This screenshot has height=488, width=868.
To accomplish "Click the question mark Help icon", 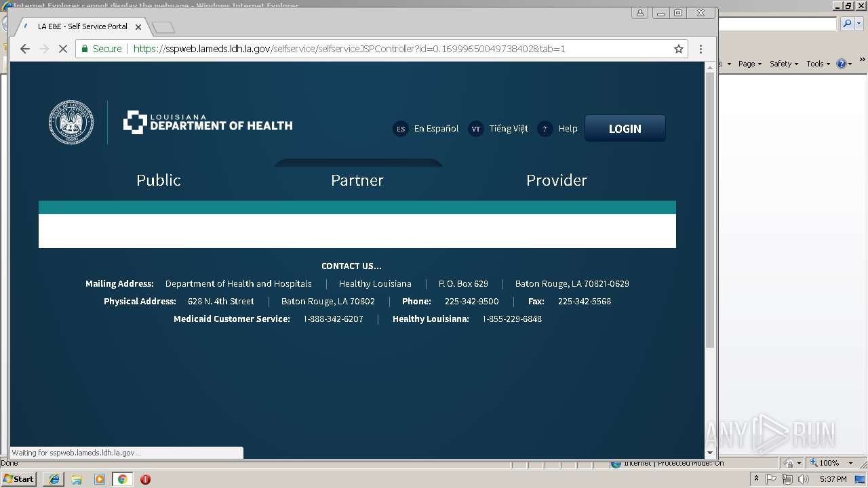I will (545, 129).
